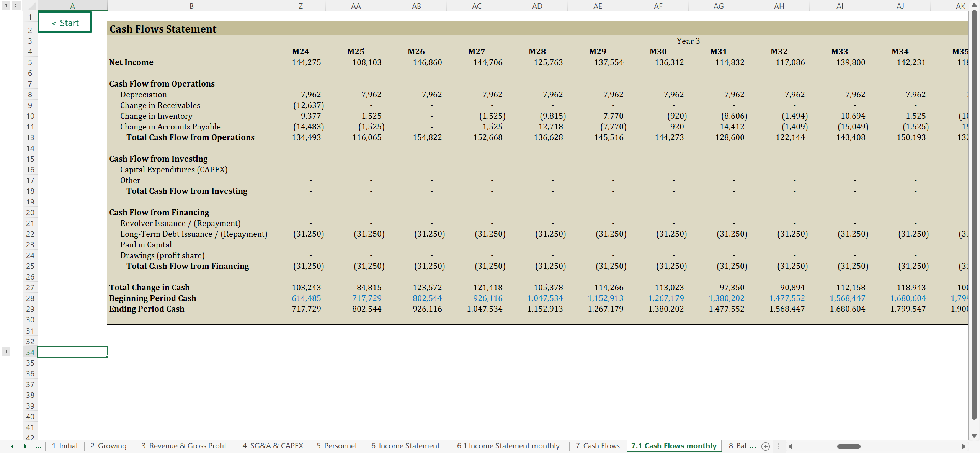
Task: Click horizontal scroll left arrow
Action: pos(791,446)
